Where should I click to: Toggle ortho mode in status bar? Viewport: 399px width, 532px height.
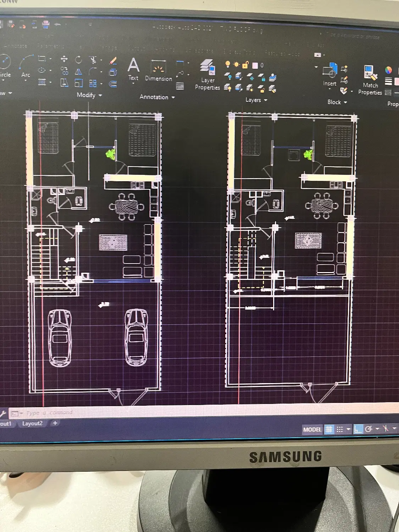(358, 429)
